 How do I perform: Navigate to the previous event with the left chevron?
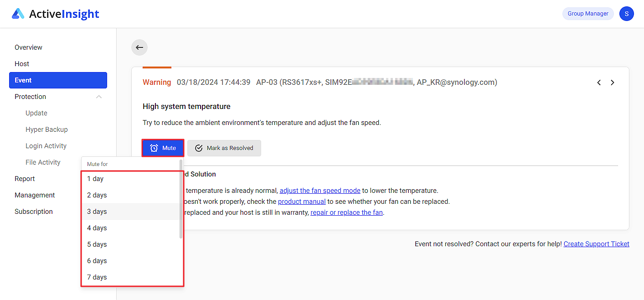click(x=599, y=83)
